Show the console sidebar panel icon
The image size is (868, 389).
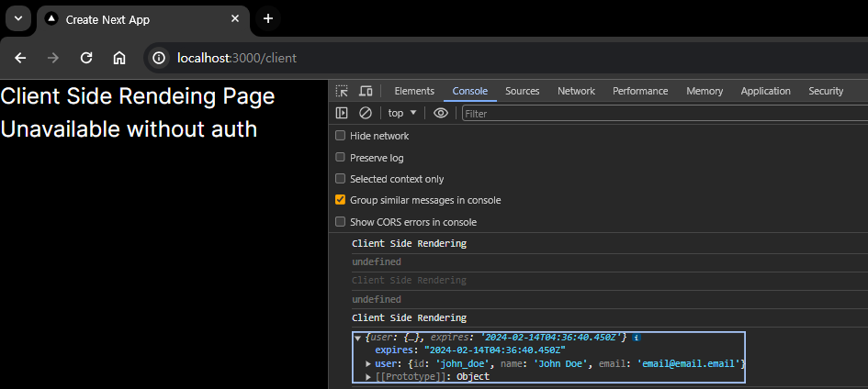point(342,113)
